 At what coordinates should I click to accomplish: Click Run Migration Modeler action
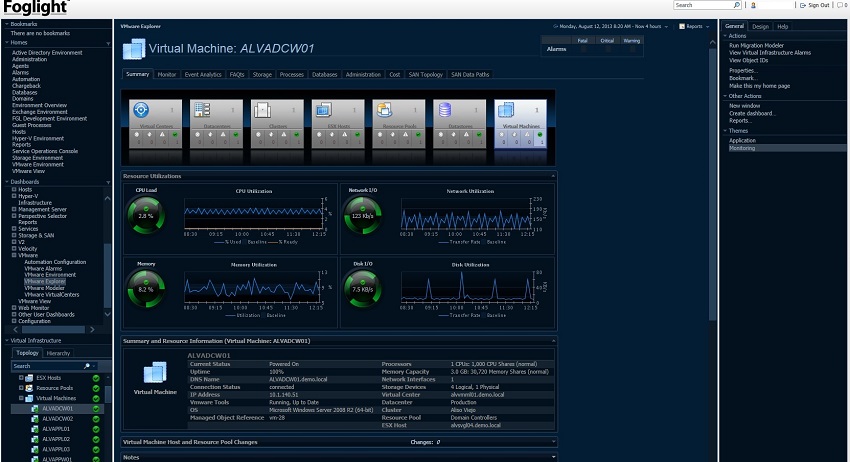point(756,46)
